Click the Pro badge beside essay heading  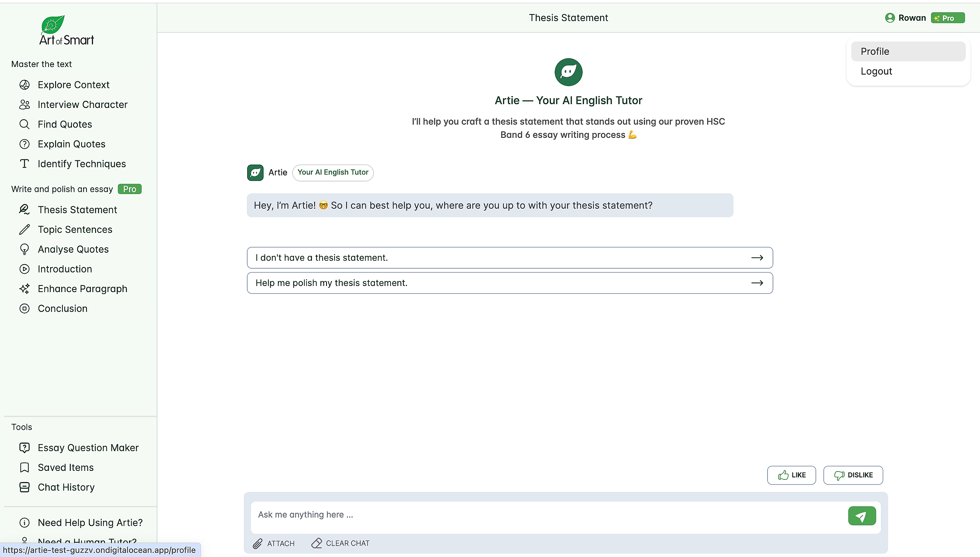[x=130, y=189]
